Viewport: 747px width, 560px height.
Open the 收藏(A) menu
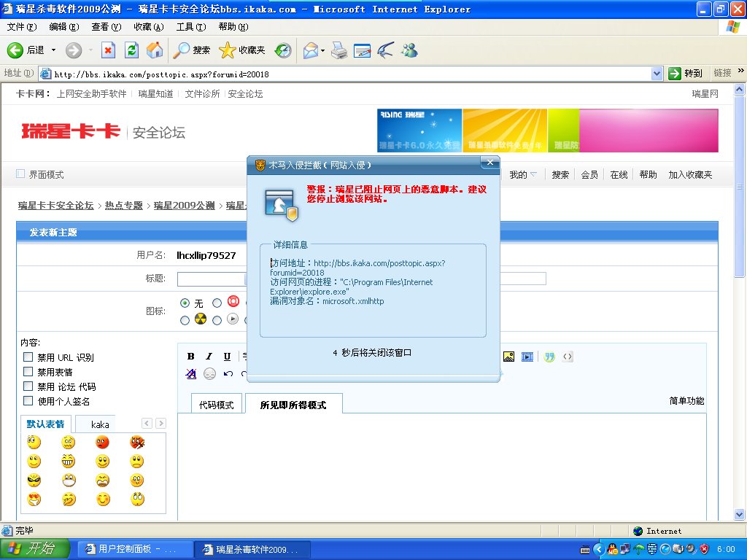click(x=149, y=27)
